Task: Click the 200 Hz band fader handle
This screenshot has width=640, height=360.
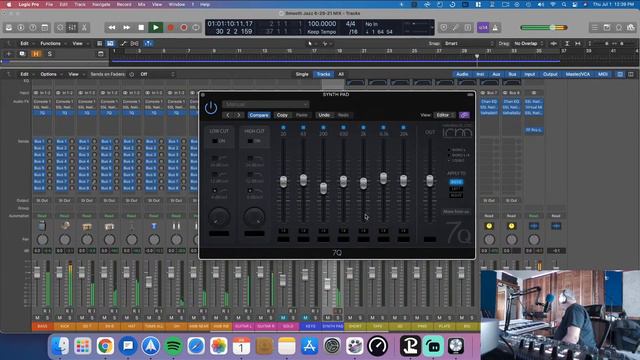Action: (323, 188)
